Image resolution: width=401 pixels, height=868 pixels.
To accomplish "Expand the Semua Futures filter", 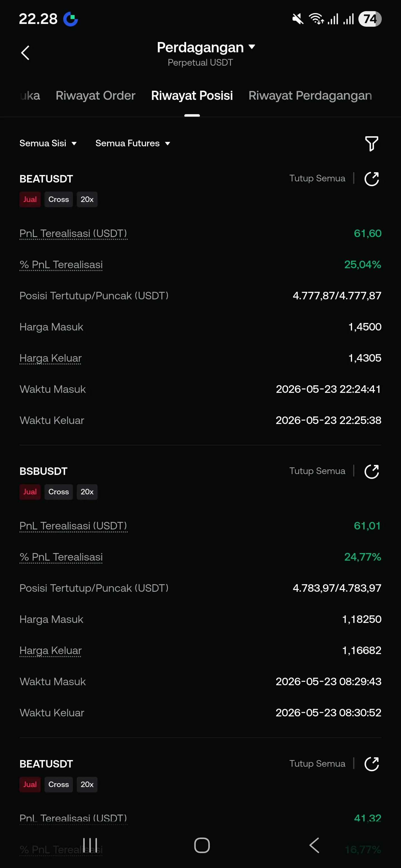I will [133, 143].
